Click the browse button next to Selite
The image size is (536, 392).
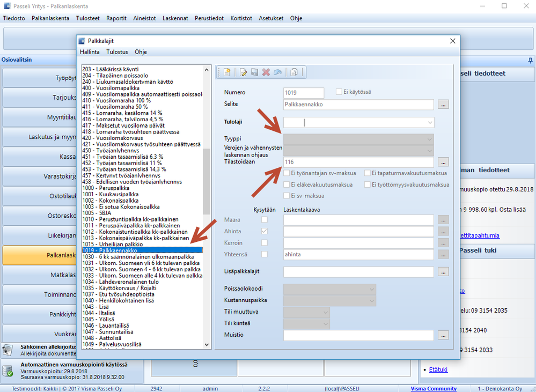[x=443, y=105]
